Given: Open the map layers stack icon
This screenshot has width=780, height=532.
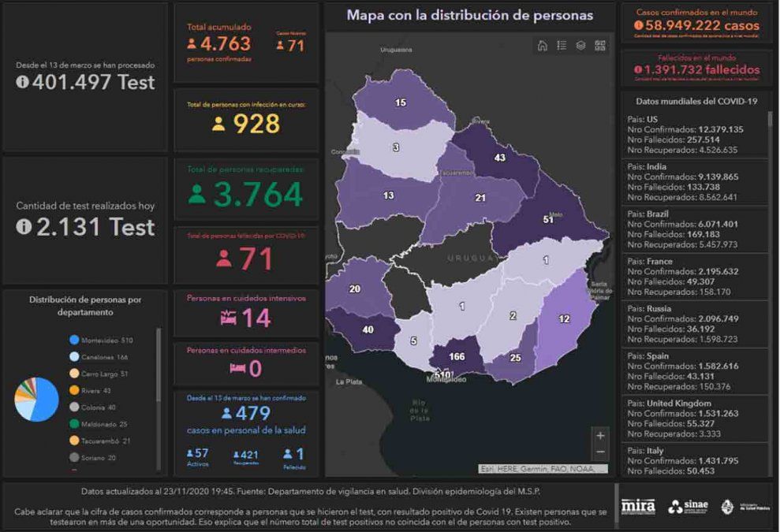Looking at the screenshot, I should tap(580, 46).
